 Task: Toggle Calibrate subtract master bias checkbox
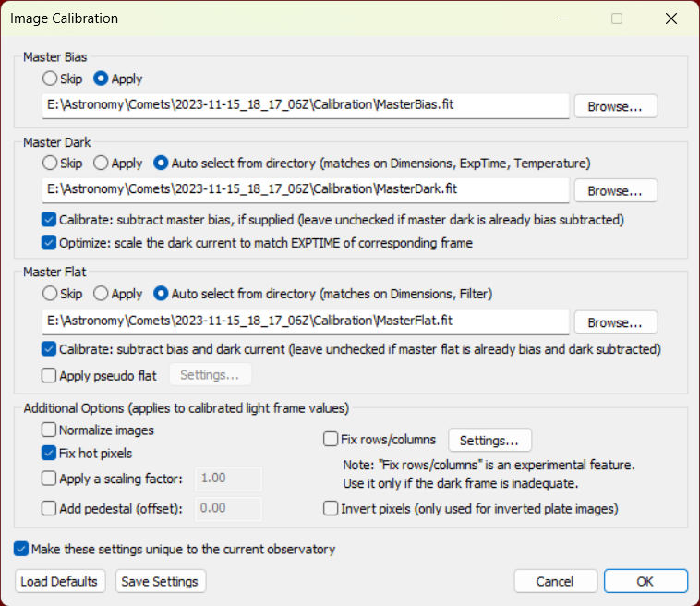[x=49, y=219]
